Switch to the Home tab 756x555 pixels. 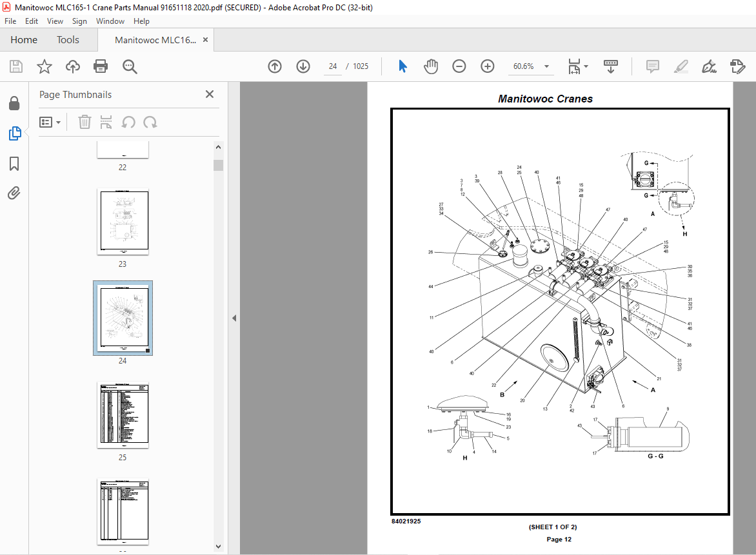click(24, 40)
